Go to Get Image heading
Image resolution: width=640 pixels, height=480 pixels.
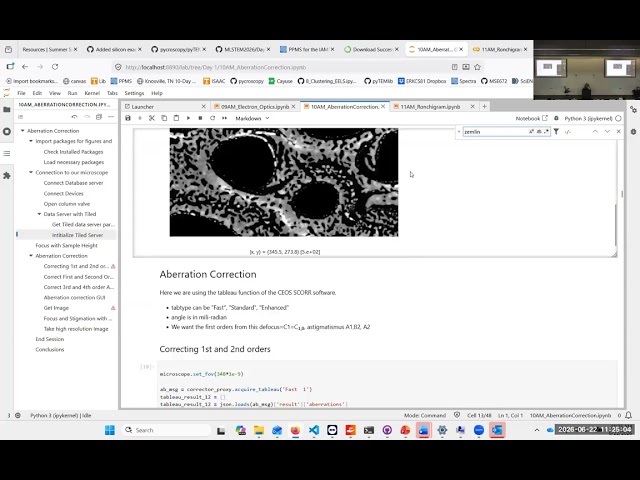point(56,308)
